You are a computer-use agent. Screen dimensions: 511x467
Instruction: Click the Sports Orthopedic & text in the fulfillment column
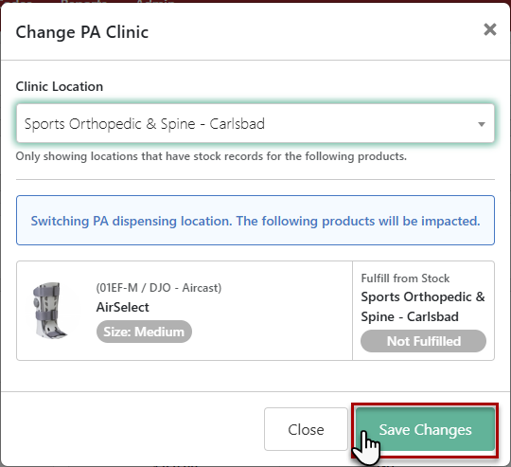[423, 297]
